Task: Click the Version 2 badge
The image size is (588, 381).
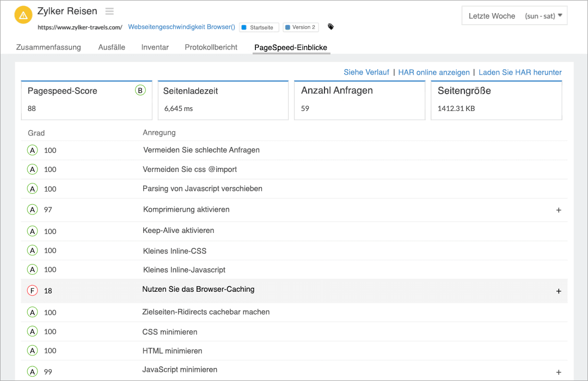Action: pyautogui.click(x=301, y=26)
